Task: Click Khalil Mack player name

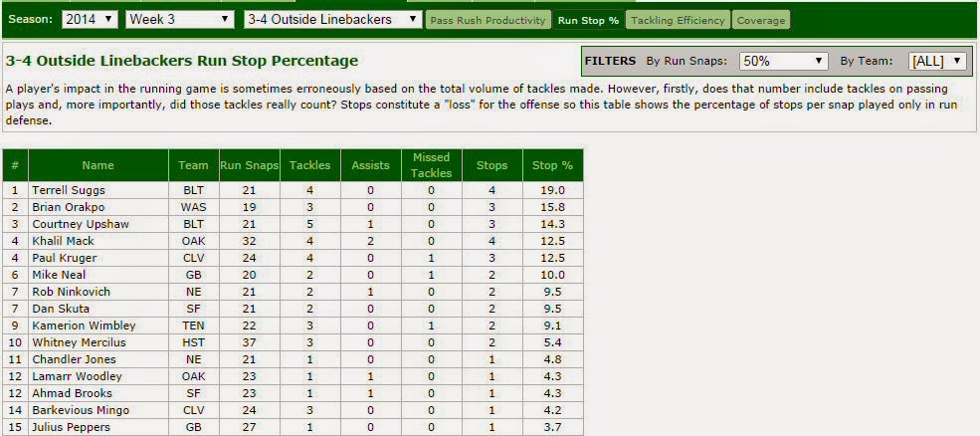Action: pyautogui.click(x=63, y=241)
